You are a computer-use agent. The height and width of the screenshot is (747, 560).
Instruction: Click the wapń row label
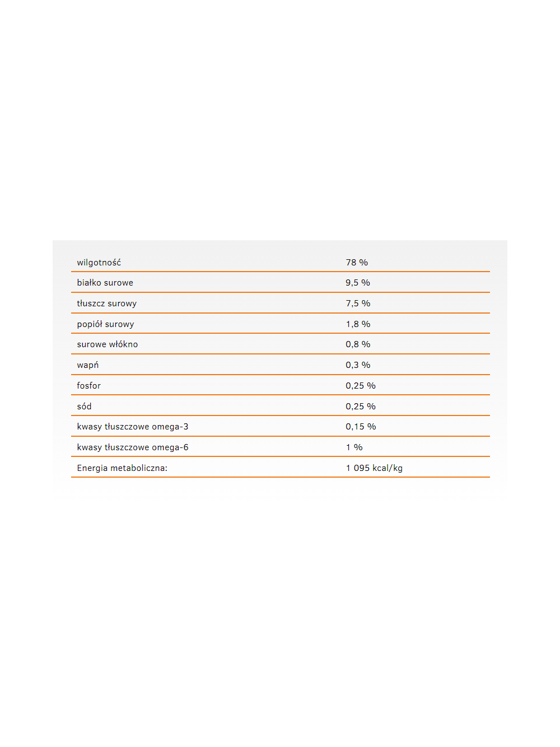coord(88,365)
